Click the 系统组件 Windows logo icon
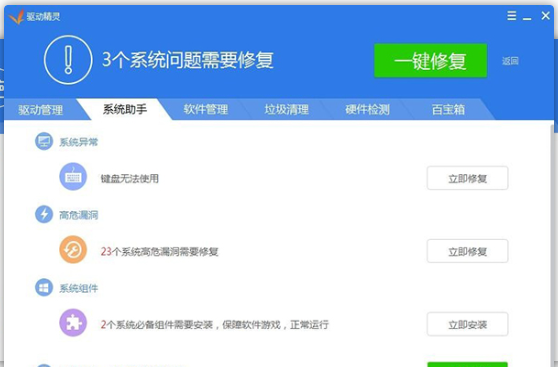Screen dimensions: 558x367 point(44,287)
